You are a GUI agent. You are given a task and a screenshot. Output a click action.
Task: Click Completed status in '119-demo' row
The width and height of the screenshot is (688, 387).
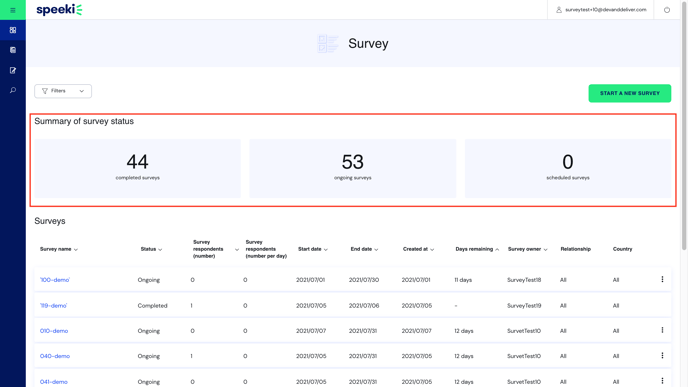coord(152,306)
